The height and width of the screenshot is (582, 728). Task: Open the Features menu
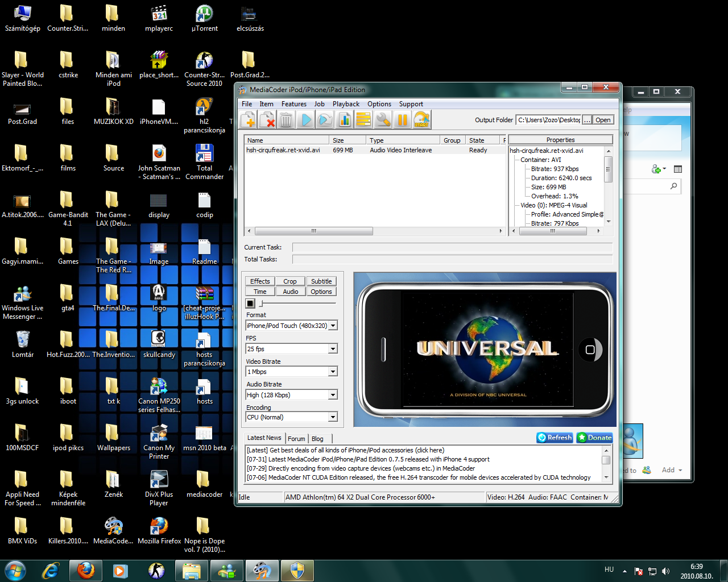pos(294,104)
